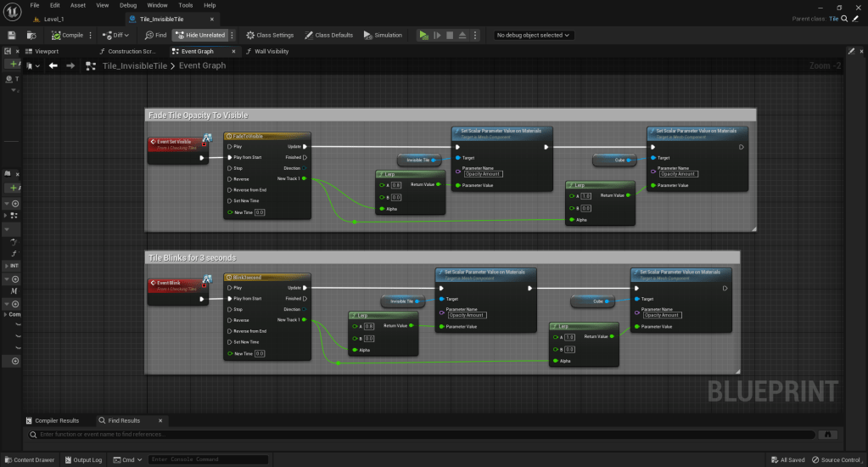Open Compile options menu dots
Viewport: 868px width, 467px height.
coord(91,35)
